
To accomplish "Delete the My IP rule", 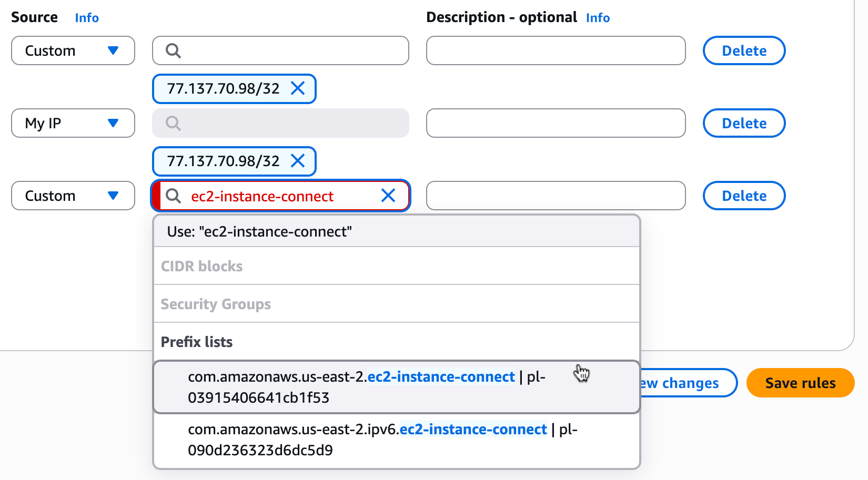I will pyautogui.click(x=744, y=123).
